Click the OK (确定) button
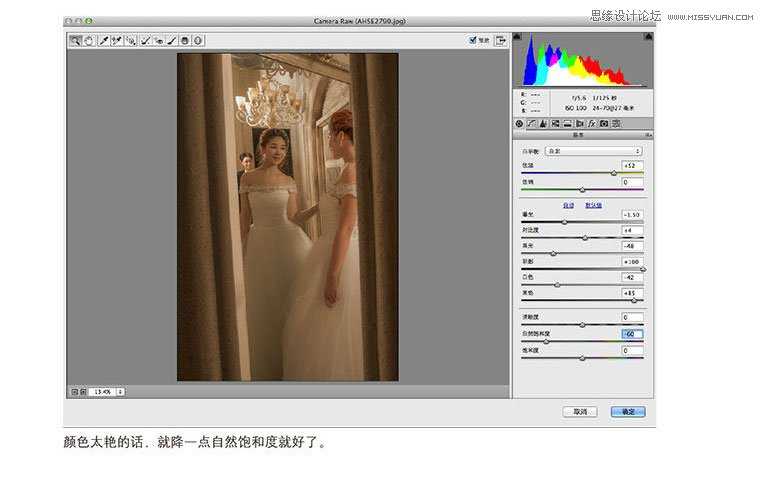Screen dimensions: 764x480 [x=628, y=412]
